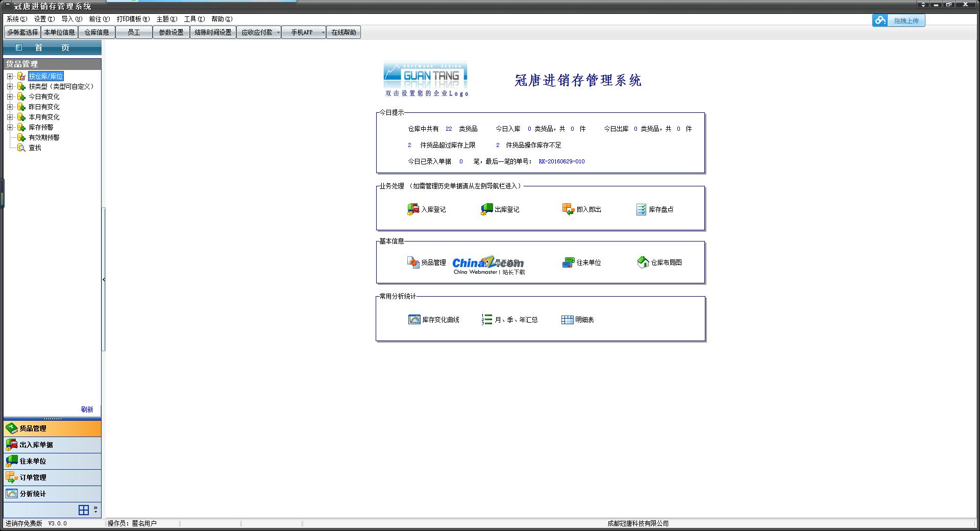Click the 在线帮助 toolbar button
Viewport: 980px width, 531px height.
(344, 32)
